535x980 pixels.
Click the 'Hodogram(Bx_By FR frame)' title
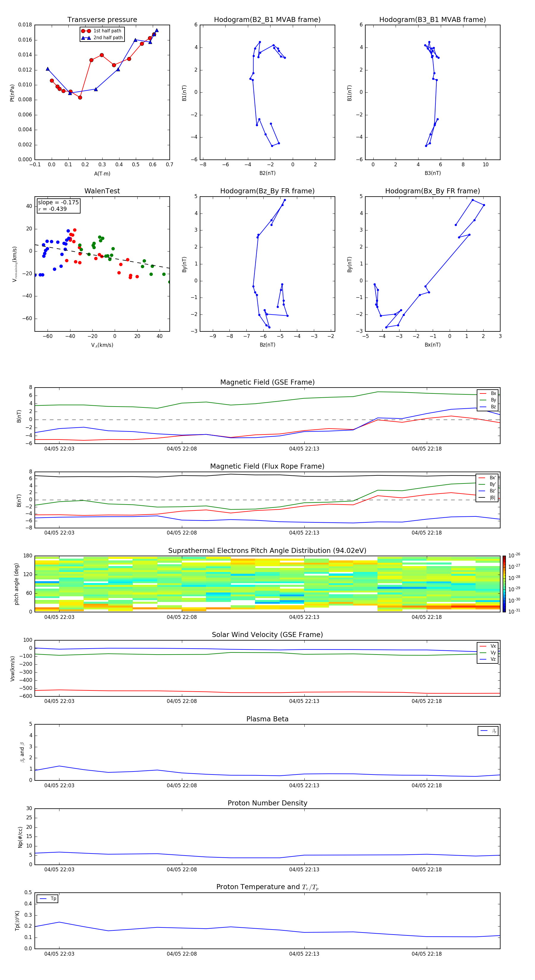point(432,191)
